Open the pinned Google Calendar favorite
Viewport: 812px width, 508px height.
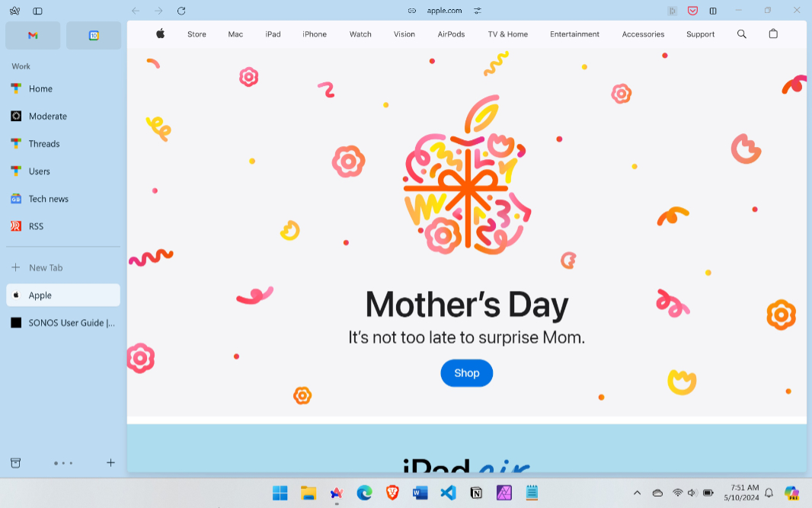click(94, 36)
